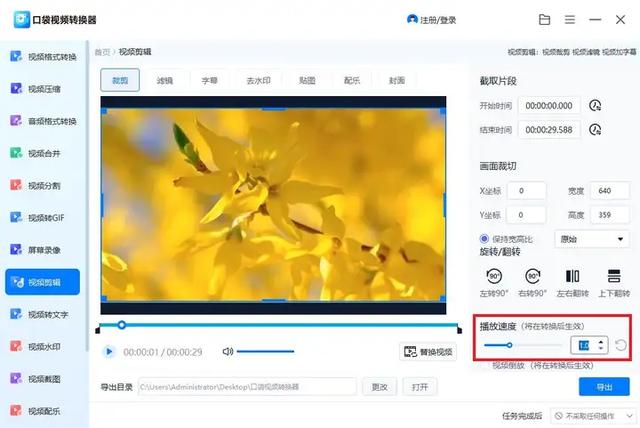
Task: Click the top-left crop handle on the preview
Action: click(x=104, y=111)
